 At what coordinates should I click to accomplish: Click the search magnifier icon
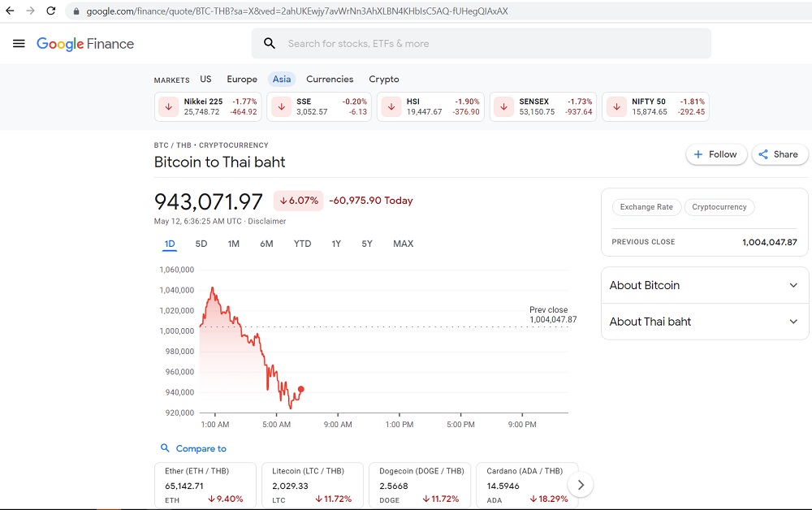coord(270,44)
